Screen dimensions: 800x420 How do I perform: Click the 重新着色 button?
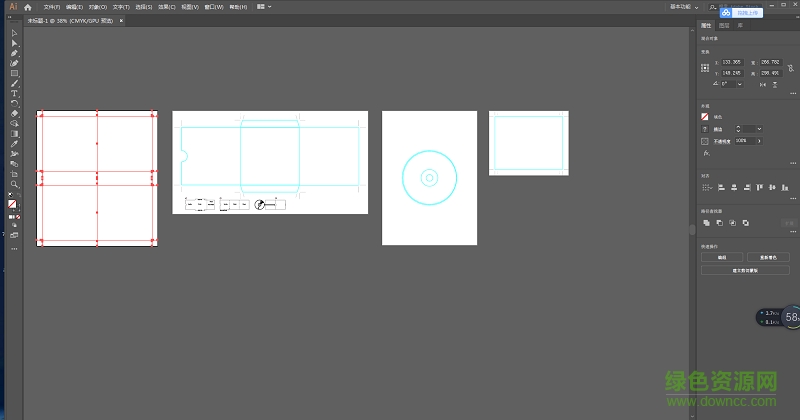767,257
